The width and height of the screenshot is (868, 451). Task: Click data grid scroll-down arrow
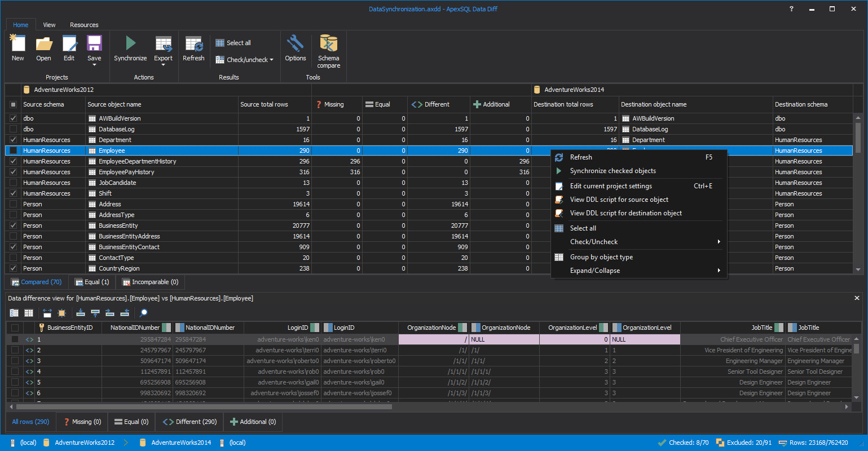tap(857, 398)
